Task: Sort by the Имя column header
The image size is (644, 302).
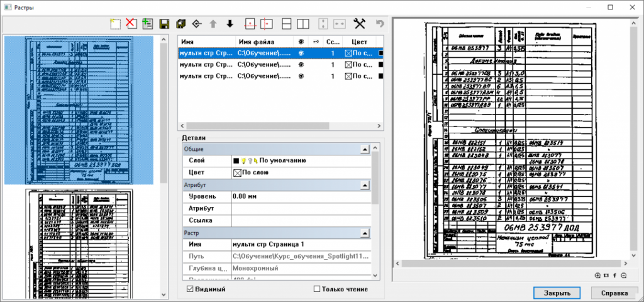Action: [x=206, y=42]
